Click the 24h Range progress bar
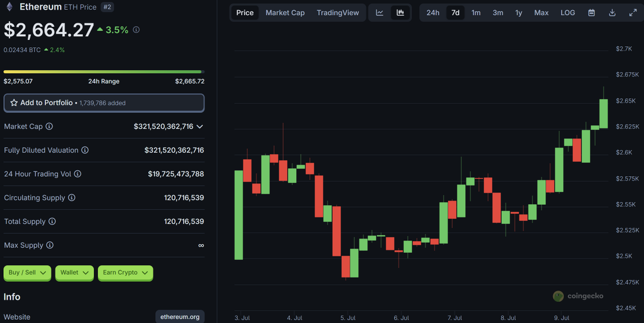 click(x=104, y=71)
